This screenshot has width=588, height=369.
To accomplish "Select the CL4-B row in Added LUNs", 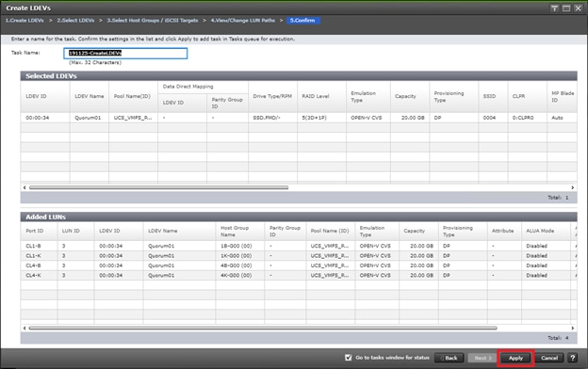I will point(299,265).
